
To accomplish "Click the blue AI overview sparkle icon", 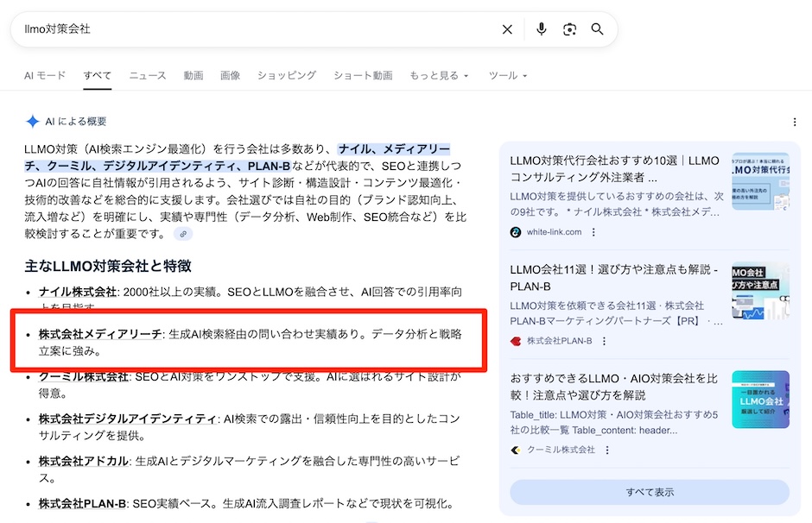I will 33,121.
